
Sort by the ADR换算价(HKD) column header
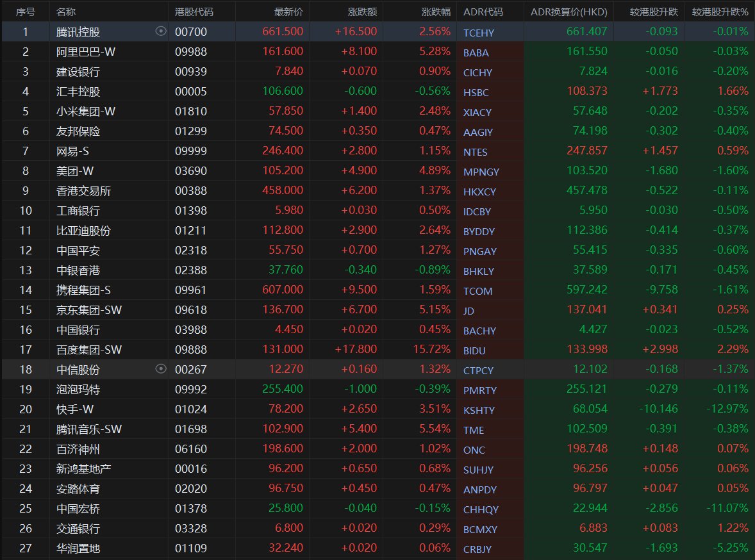click(568, 12)
